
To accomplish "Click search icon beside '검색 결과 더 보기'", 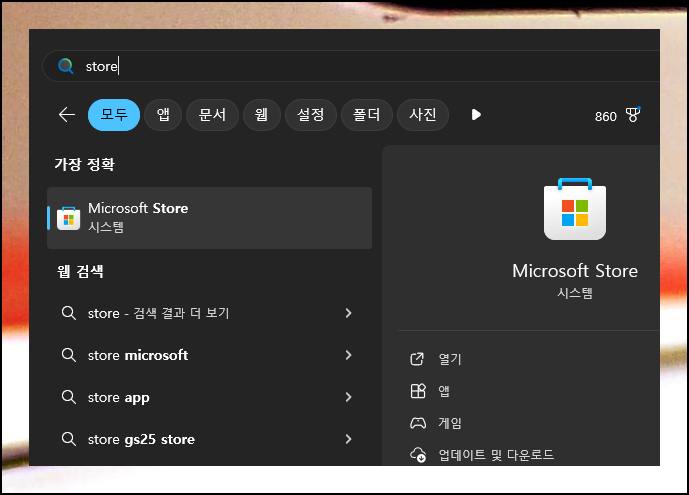I will (69, 313).
